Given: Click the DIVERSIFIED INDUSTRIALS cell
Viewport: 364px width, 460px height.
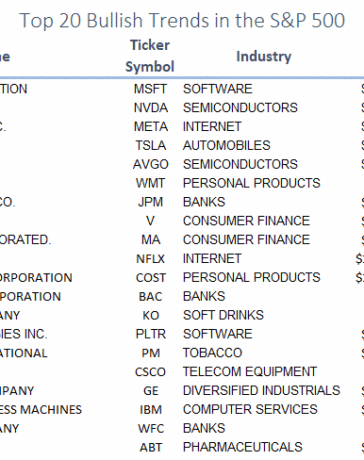Looking at the screenshot, I should [x=261, y=390].
